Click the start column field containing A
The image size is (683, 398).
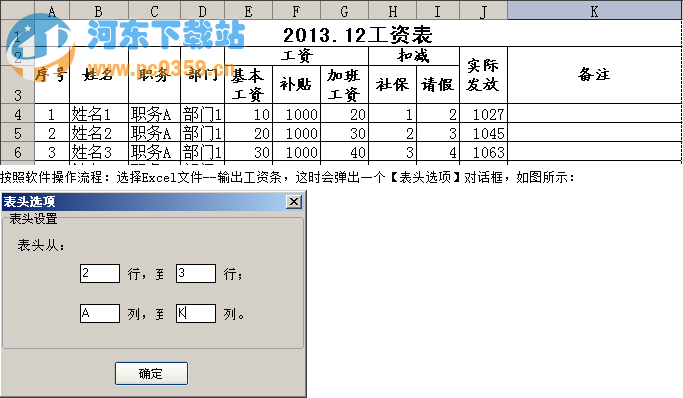point(100,313)
